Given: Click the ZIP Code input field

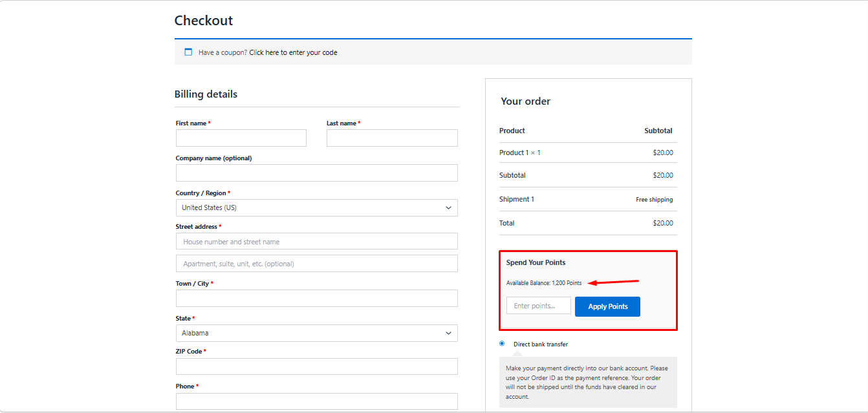Looking at the screenshot, I should [317, 366].
